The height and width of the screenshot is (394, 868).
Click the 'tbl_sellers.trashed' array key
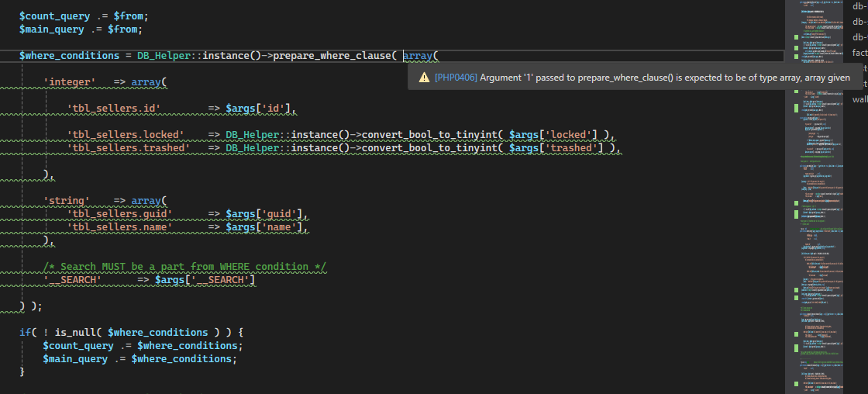point(128,147)
